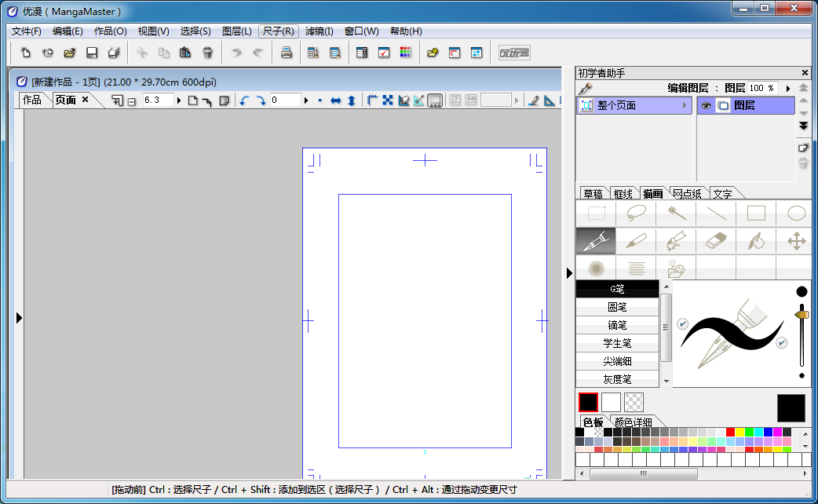
Task: Select the focus lines burst tool
Action: tap(597, 268)
